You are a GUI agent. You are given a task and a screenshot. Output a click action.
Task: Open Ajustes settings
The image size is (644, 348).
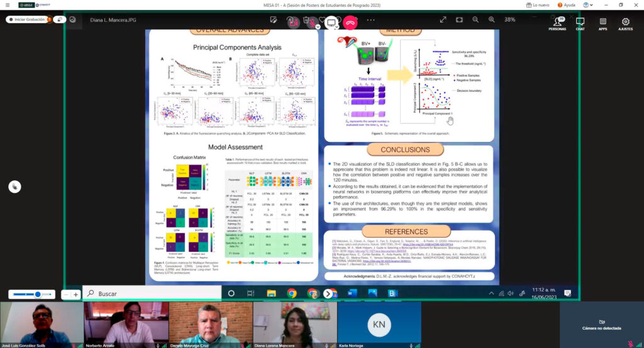[x=625, y=23]
